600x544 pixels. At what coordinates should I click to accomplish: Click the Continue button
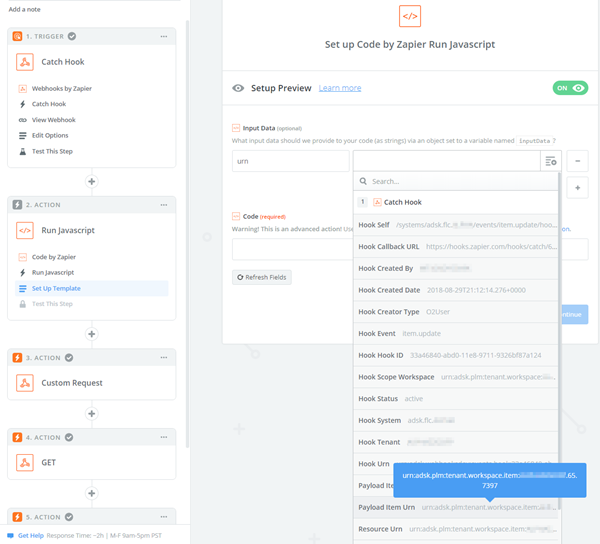pyautogui.click(x=574, y=314)
